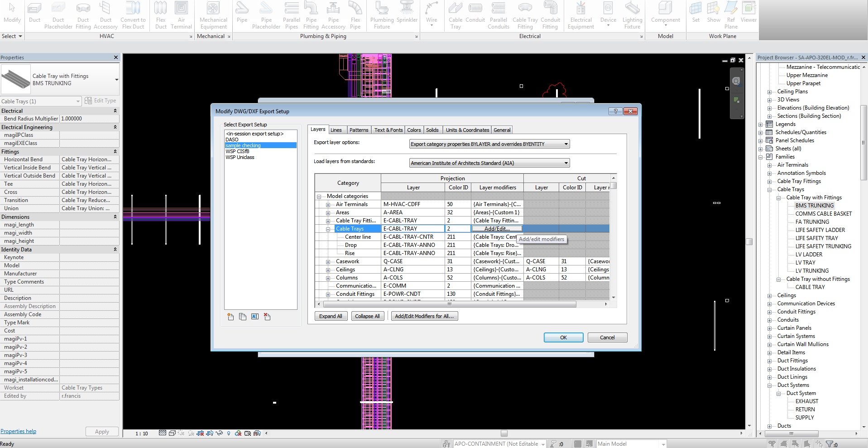The image size is (868, 448).
Task: Select the Lighting Fixture tool
Action: click(x=632, y=15)
